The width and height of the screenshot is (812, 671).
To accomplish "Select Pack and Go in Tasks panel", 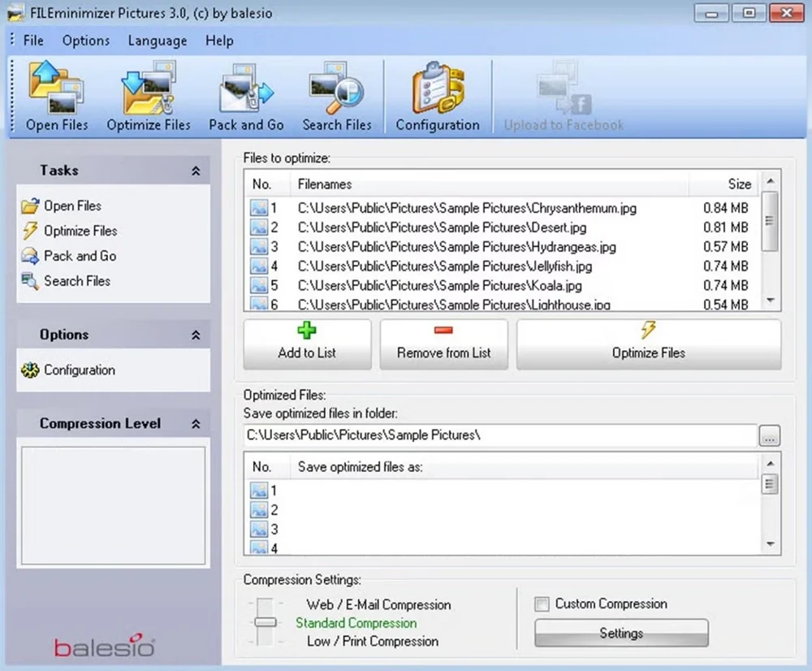I will point(80,256).
